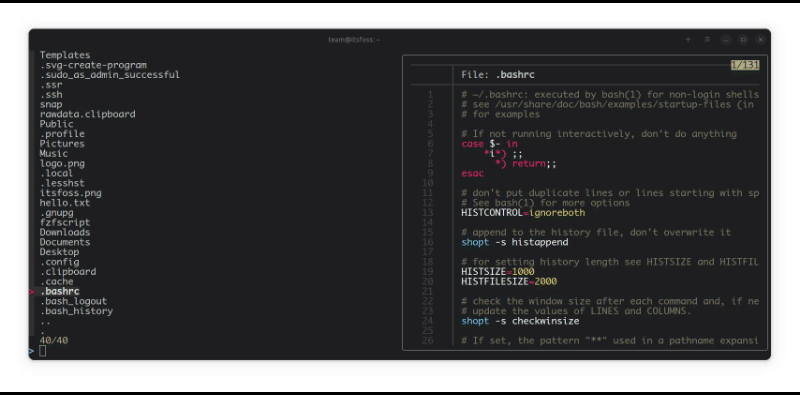Select the .profile entry
800x395 pixels.
tap(62, 134)
